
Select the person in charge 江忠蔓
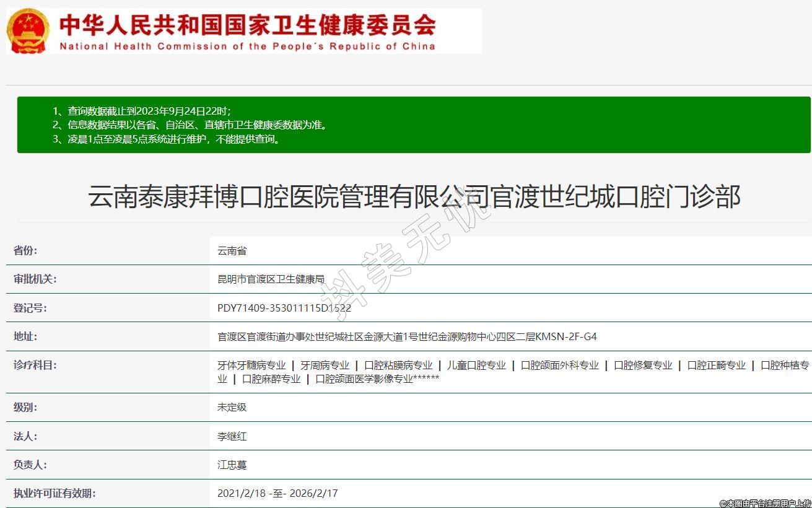point(232,465)
